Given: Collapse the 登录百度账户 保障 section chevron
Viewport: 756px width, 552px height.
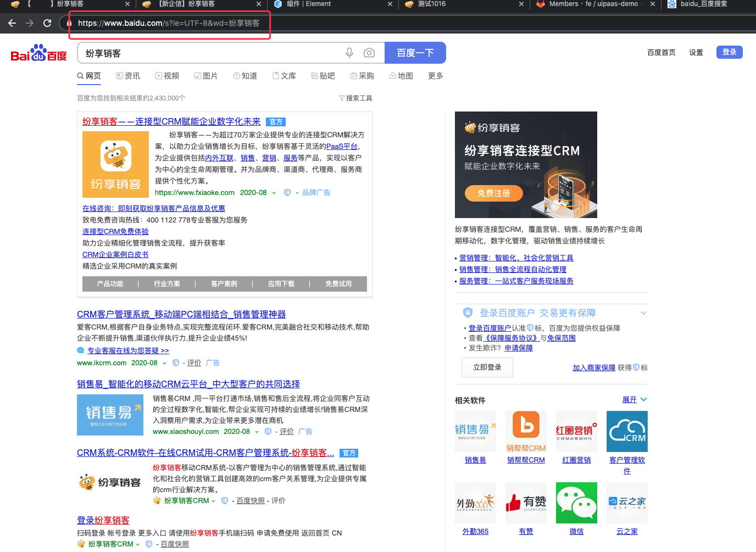Looking at the screenshot, I should click(643, 313).
